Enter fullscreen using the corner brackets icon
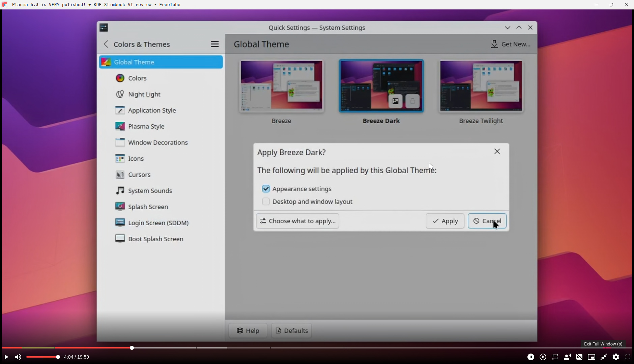Image resolution: width=634 pixels, height=364 pixels. coord(628,357)
